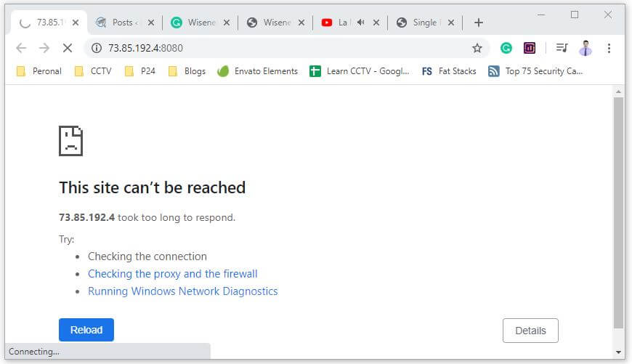Click the blue Reload button
The width and height of the screenshot is (632, 364).
point(86,330)
